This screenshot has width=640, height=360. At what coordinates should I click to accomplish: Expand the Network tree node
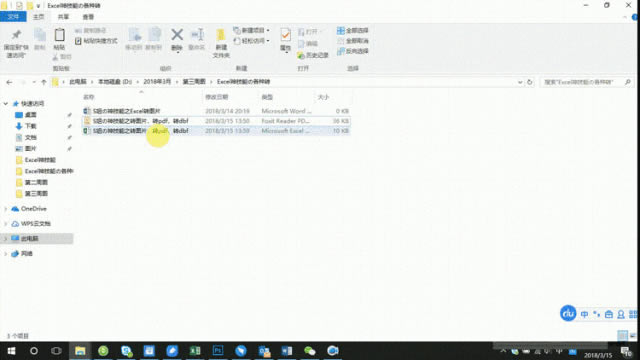coord(6,254)
